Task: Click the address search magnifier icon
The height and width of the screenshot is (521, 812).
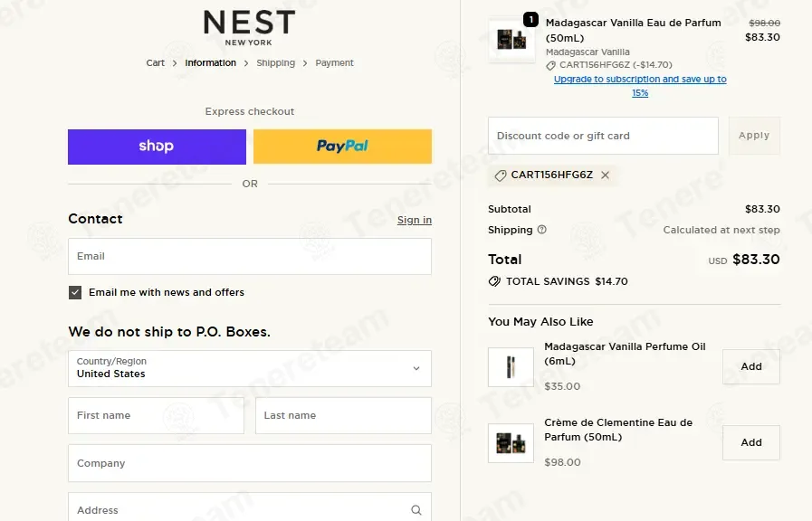Action: click(416, 510)
